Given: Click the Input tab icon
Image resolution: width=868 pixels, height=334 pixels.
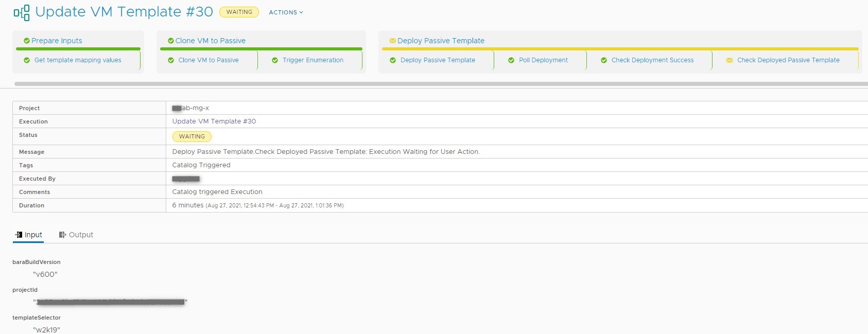Looking at the screenshot, I should coord(19,235).
